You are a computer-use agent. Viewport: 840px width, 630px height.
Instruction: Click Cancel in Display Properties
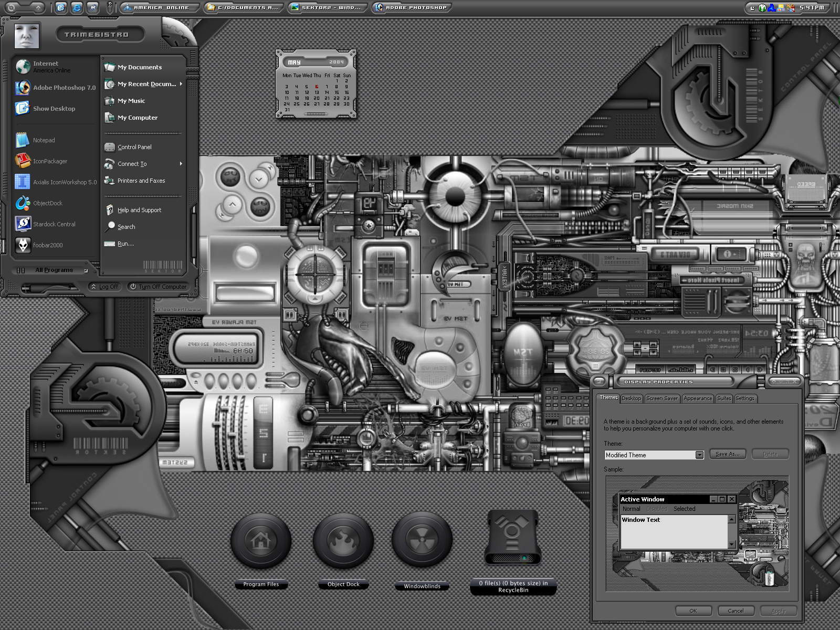tap(736, 611)
